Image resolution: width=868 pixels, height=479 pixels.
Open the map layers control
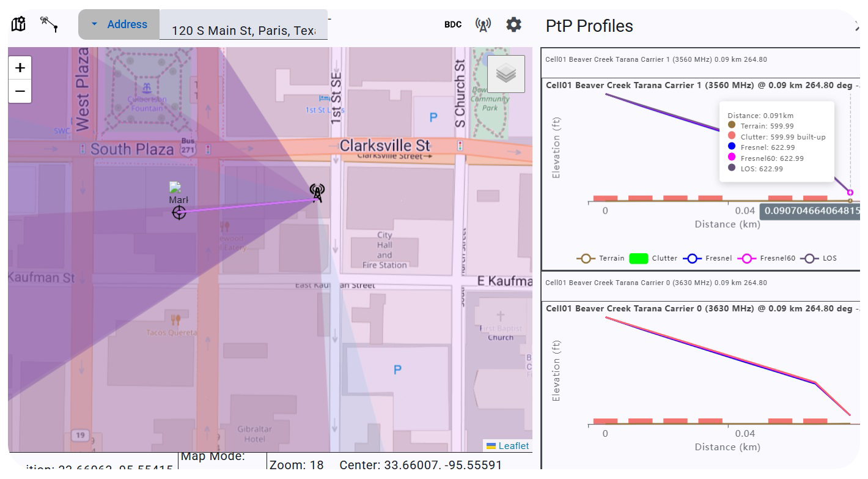click(506, 74)
